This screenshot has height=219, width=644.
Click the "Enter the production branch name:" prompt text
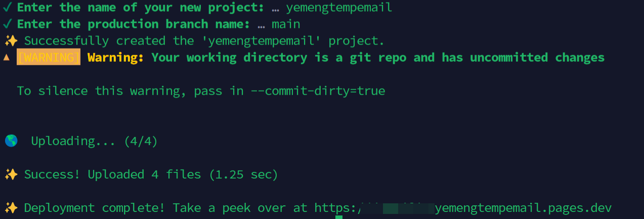point(133,24)
